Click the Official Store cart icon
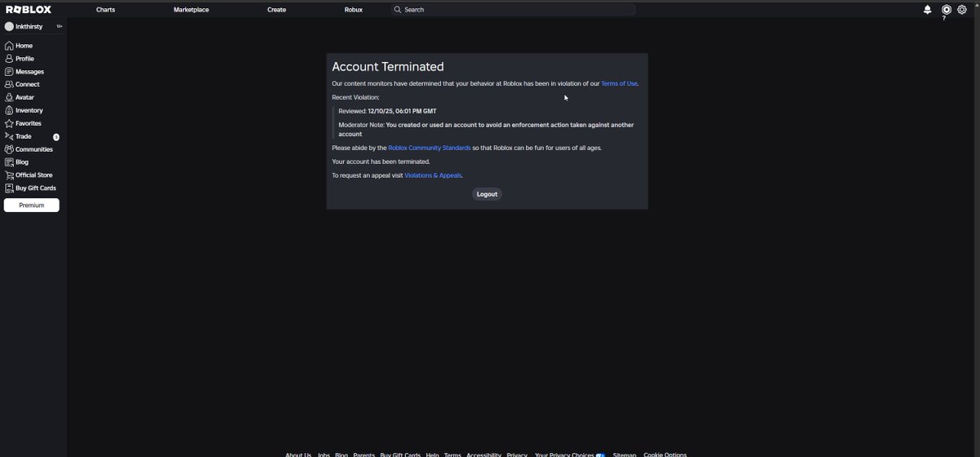This screenshot has height=457, width=980. click(x=9, y=175)
